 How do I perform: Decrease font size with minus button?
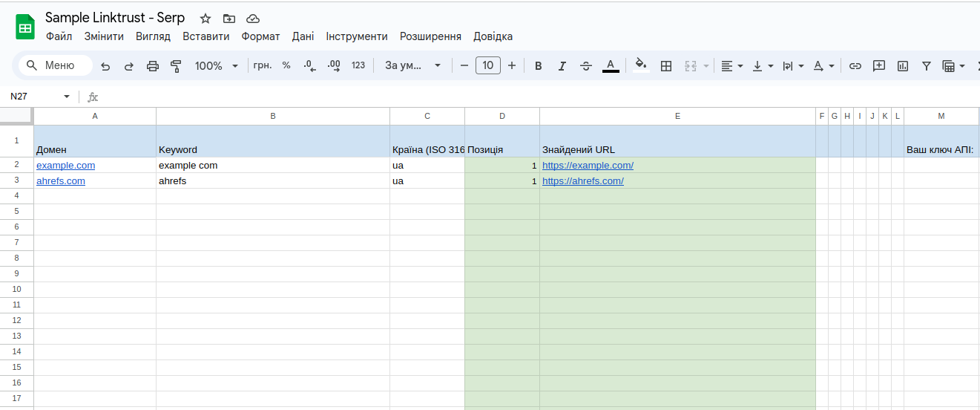(464, 65)
